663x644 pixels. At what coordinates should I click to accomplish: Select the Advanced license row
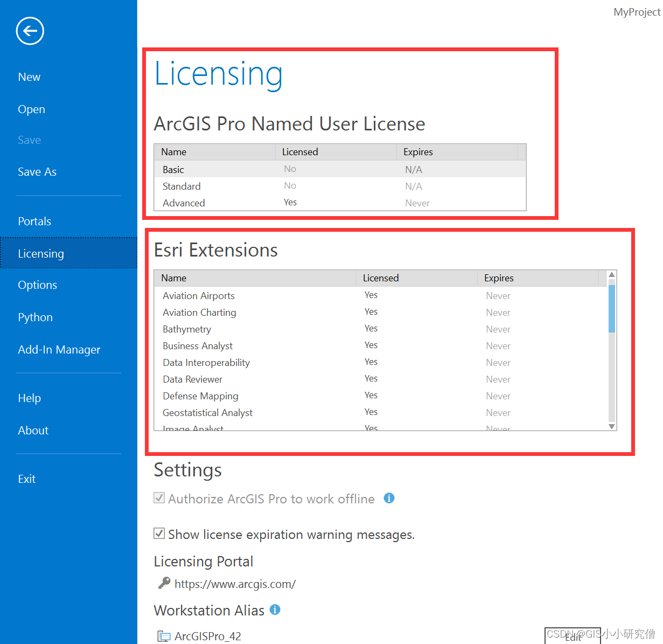pyautogui.click(x=340, y=203)
